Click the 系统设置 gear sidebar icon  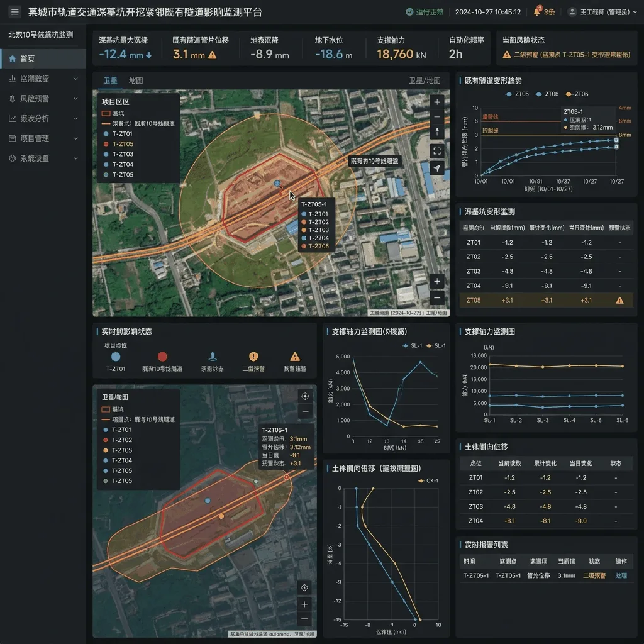13,158
